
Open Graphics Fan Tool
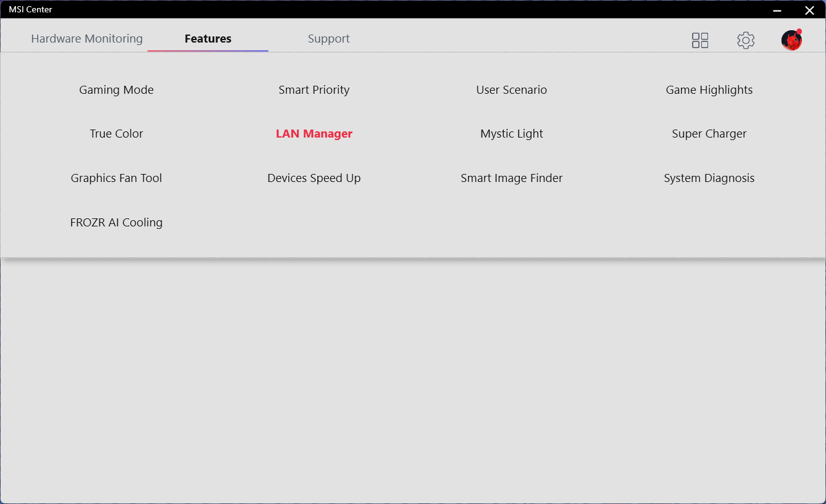click(x=117, y=178)
